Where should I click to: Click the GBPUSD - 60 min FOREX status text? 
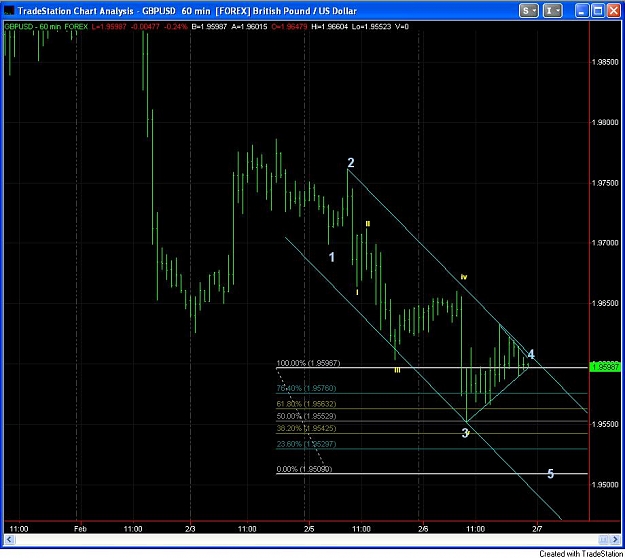(46, 27)
